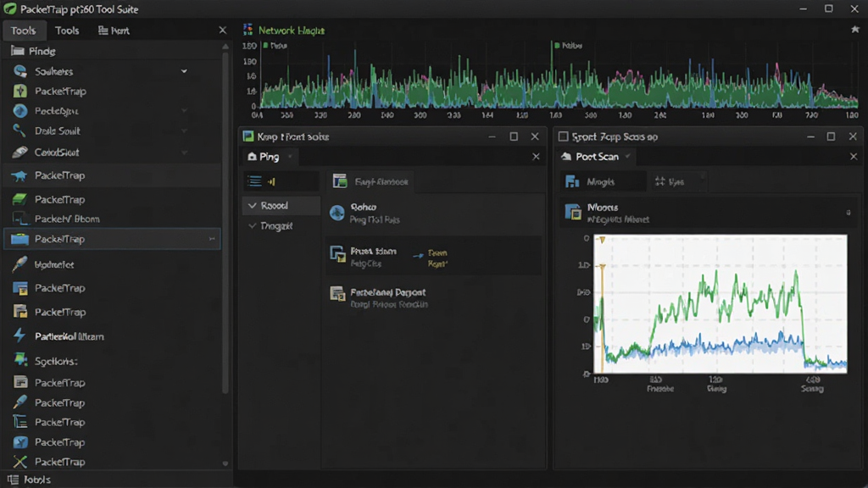The height and width of the screenshot is (488, 868).
Task: Click the Iobols button at sidebar bottom
Action: 30,480
